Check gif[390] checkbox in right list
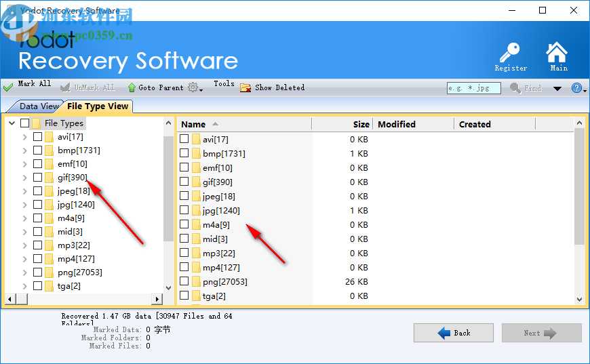 point(184,182)
